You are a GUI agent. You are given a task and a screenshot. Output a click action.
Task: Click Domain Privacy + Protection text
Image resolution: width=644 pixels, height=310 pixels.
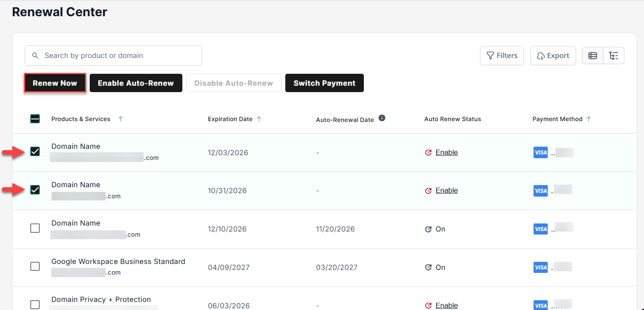(x=101, y=299)
